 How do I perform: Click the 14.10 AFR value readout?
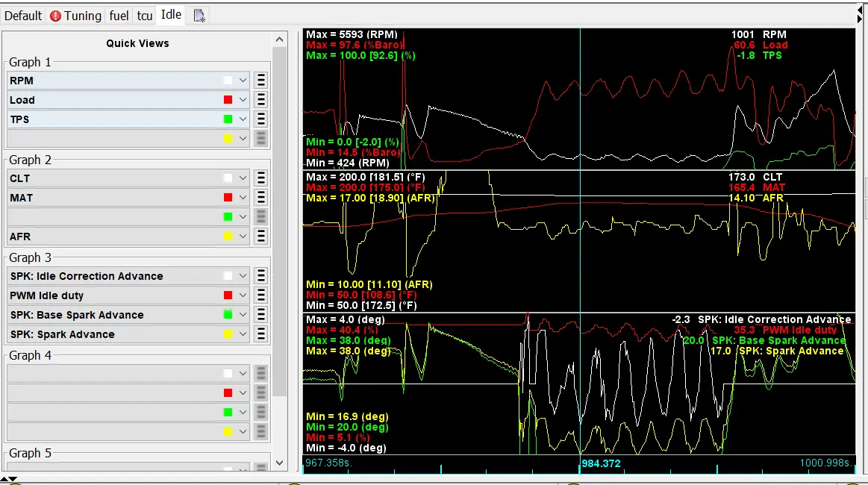755,198
